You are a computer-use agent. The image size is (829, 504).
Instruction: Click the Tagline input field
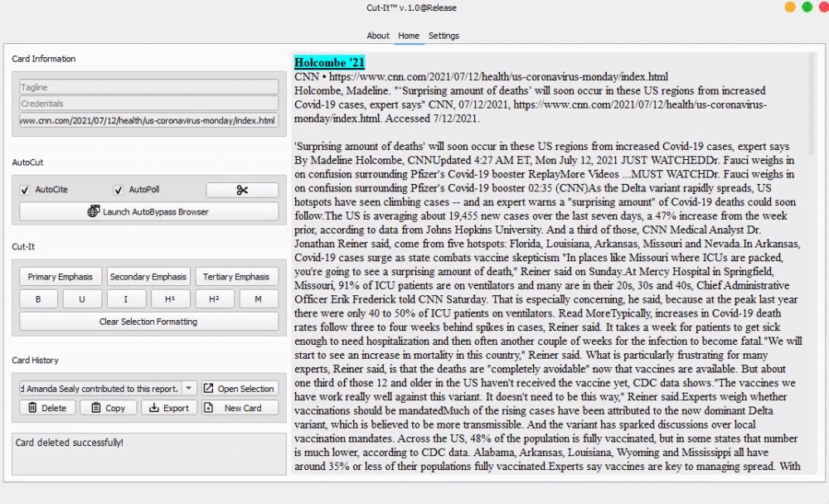tap(148, 87)
